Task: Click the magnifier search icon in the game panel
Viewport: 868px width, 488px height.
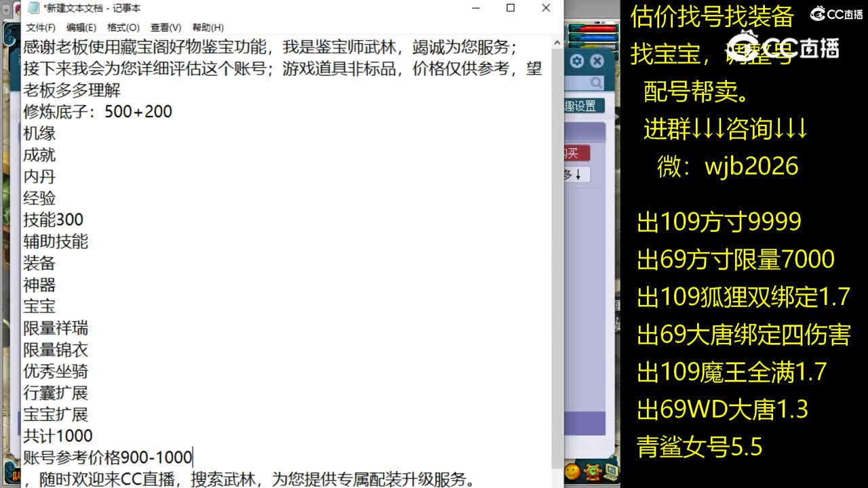Action: pyautogui.click(x=596, y=83)
